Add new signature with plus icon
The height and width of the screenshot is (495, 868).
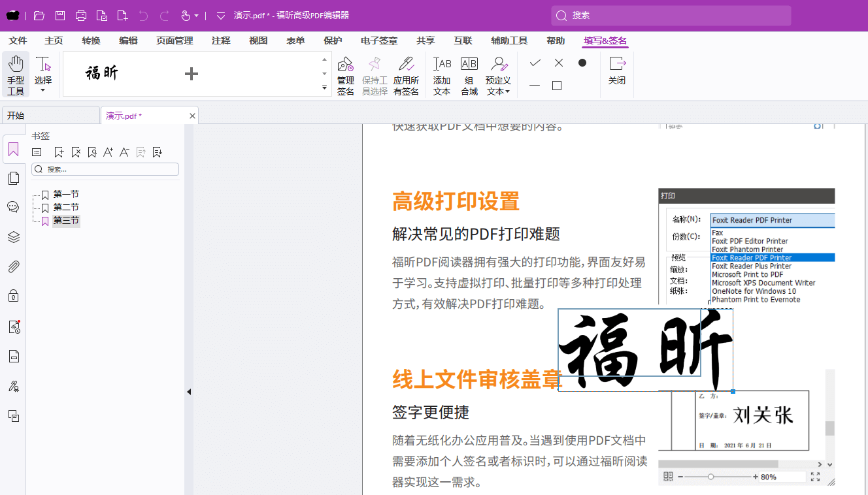(x=191, y=74)
